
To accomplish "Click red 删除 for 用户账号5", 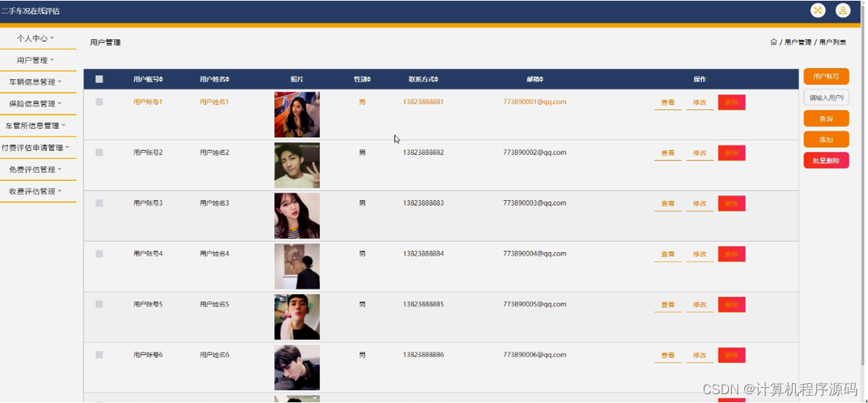I will tap(731, 305).
